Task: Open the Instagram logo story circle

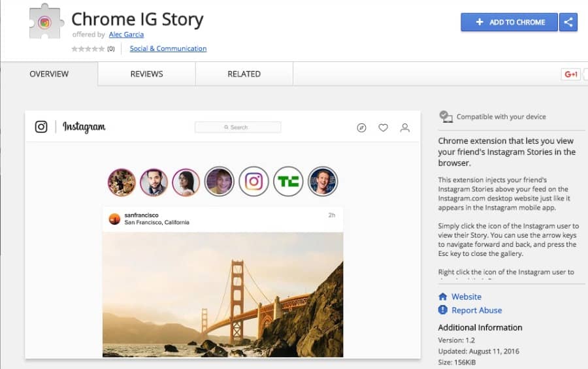Action: point(254,182)
